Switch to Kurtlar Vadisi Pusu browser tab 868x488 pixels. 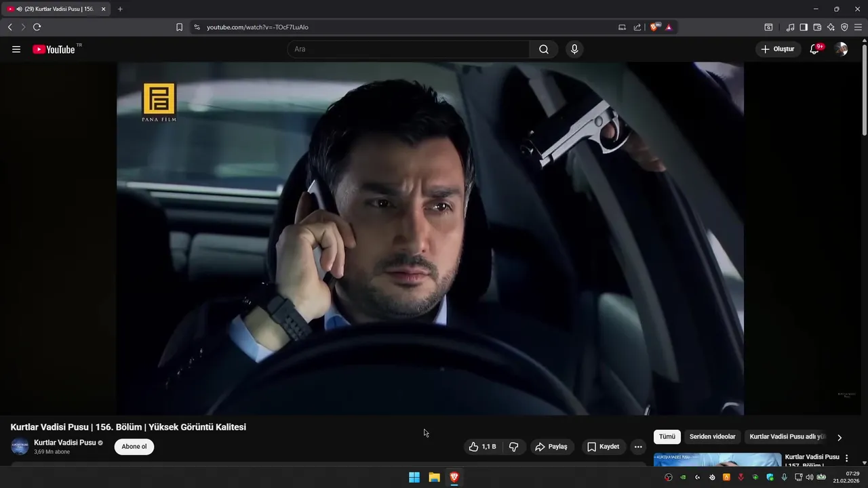[x=56, y=9]
